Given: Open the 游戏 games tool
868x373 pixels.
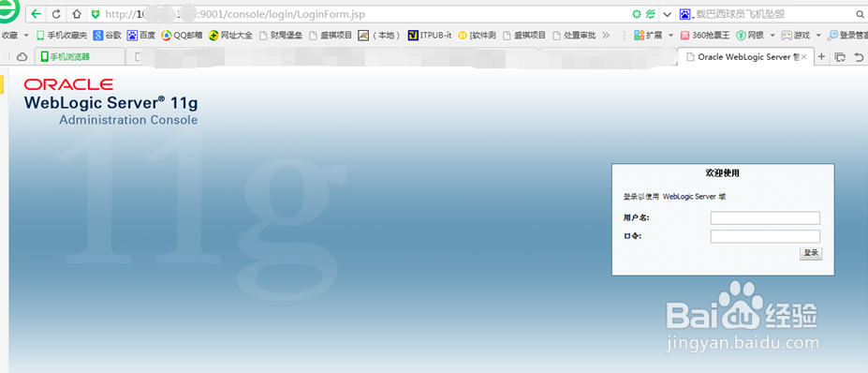Looking at the screenshot, I should 796,36.
